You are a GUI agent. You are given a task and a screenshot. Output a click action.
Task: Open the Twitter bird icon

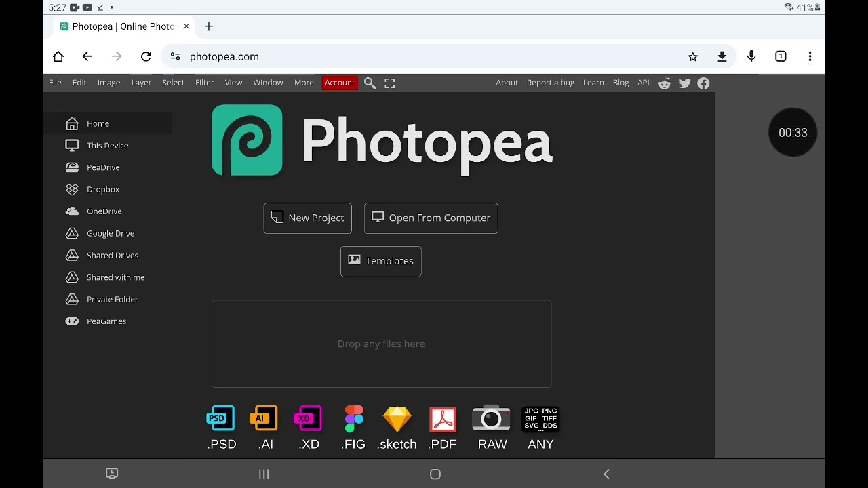[685, 83]
